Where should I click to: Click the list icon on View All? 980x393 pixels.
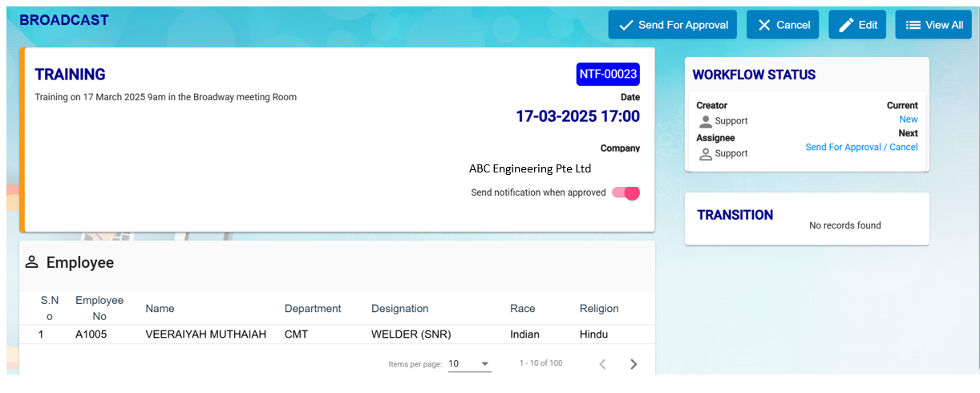913,25
